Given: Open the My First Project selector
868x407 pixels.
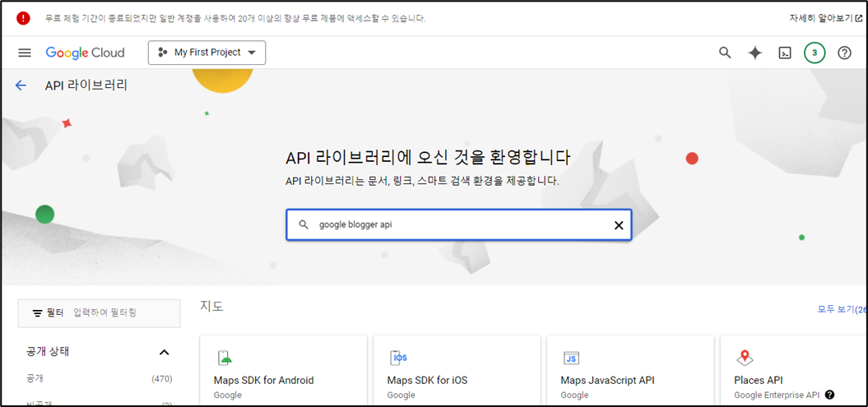Looking at the screenshot, I should tap(207, 53).
